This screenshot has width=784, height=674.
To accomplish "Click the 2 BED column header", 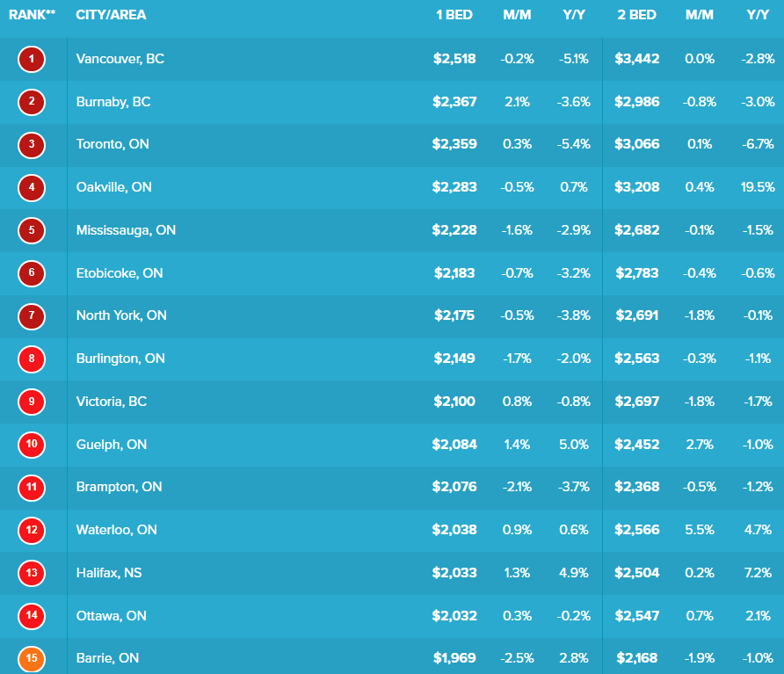I will click(636, 15).
